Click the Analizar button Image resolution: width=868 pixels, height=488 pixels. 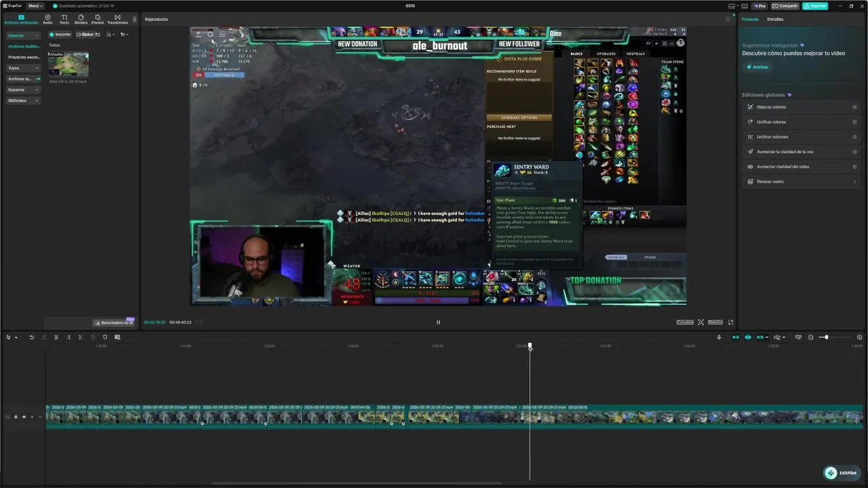tap(757, 67)
